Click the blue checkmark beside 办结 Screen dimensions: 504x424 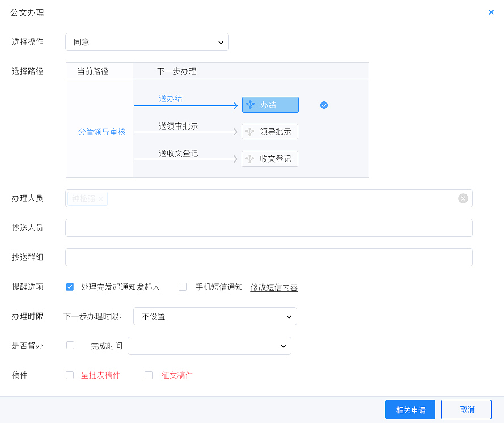click(324, 105)
